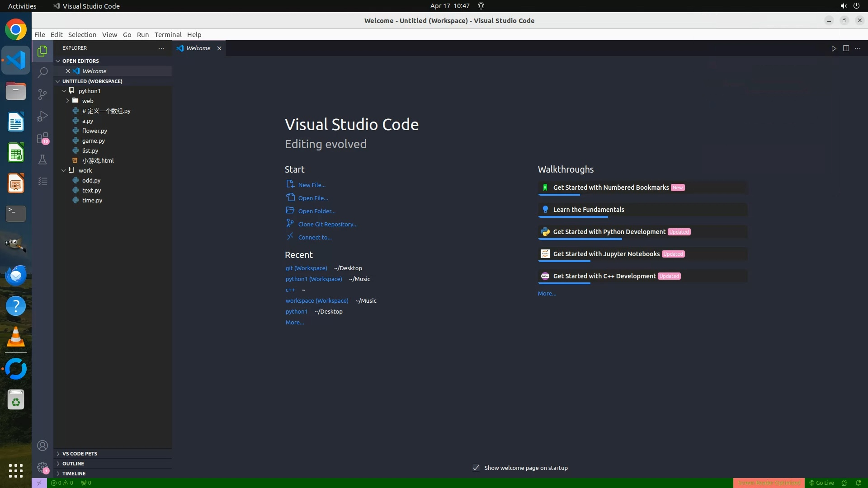Open the Manage gear icon
Image resolution: width=868 pixels, height=488 pixels.
pyautogui.click(x=42, y=467)
